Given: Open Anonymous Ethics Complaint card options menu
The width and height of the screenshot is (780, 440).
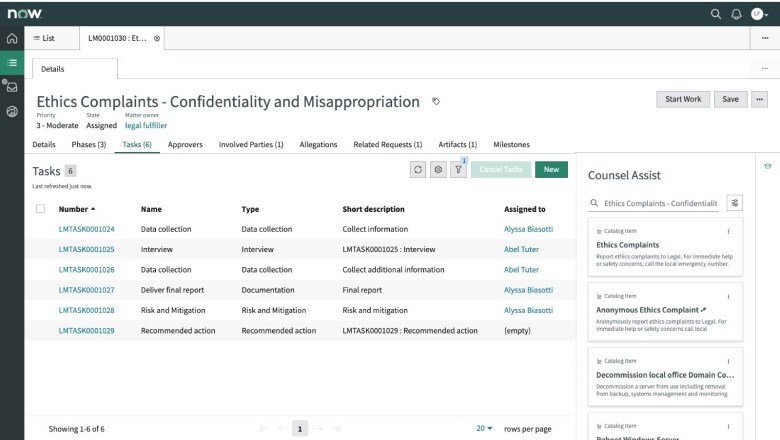Looking at the screenshot, I should click(x=728, y=296).
